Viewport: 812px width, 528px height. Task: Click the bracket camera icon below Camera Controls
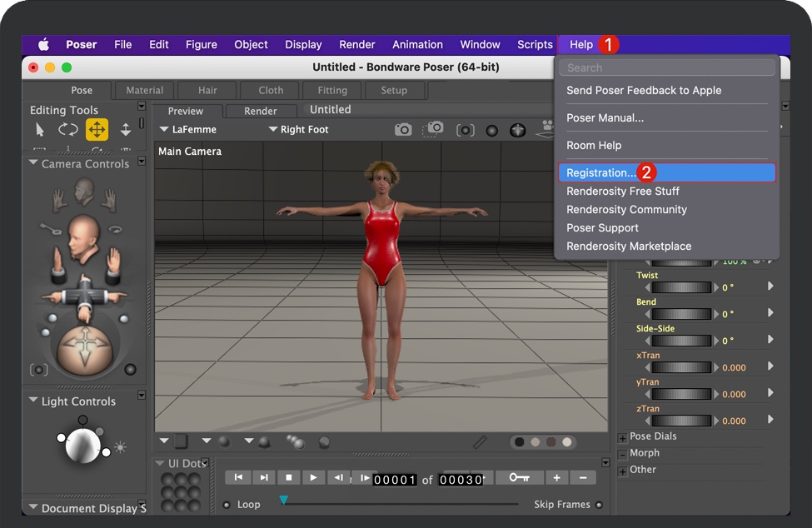tap(39, 370)
